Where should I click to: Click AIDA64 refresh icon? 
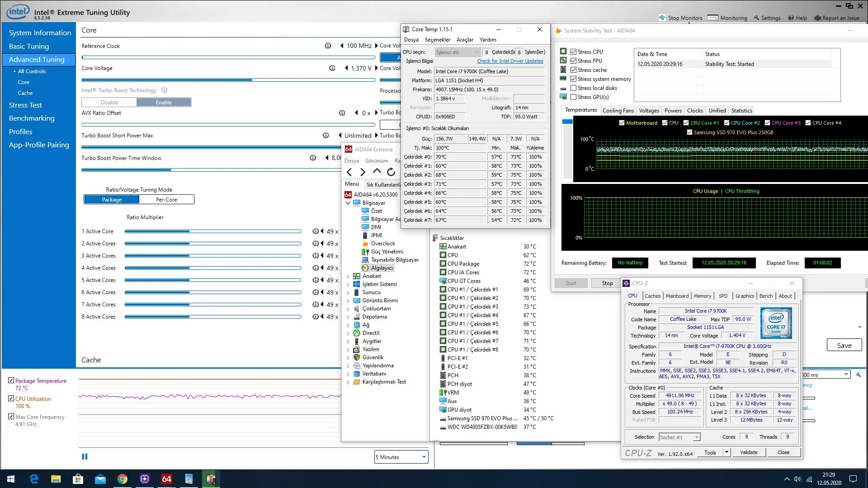[x=391, y=172]
